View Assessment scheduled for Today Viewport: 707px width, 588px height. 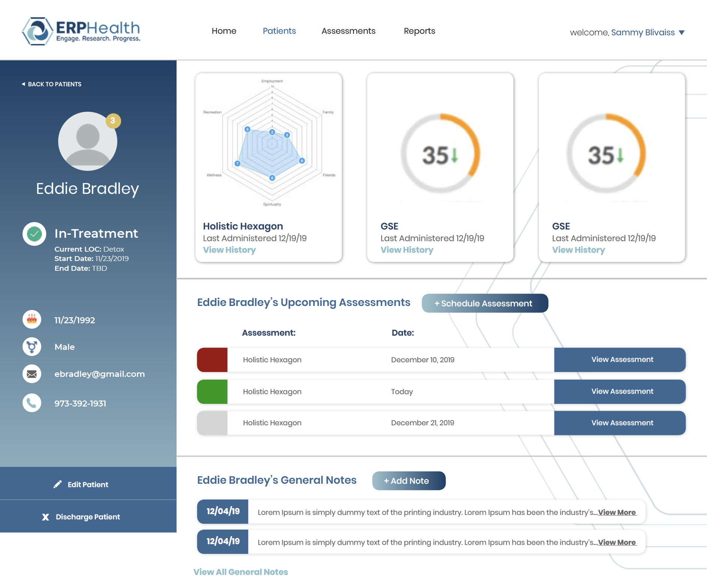622,391
